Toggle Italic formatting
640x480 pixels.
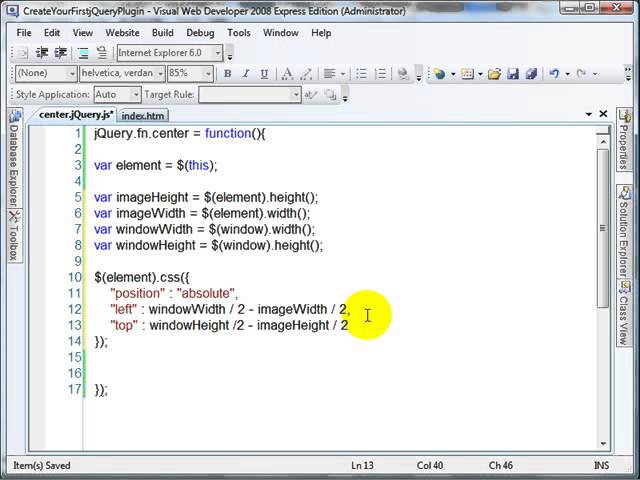tap(246, 74)
